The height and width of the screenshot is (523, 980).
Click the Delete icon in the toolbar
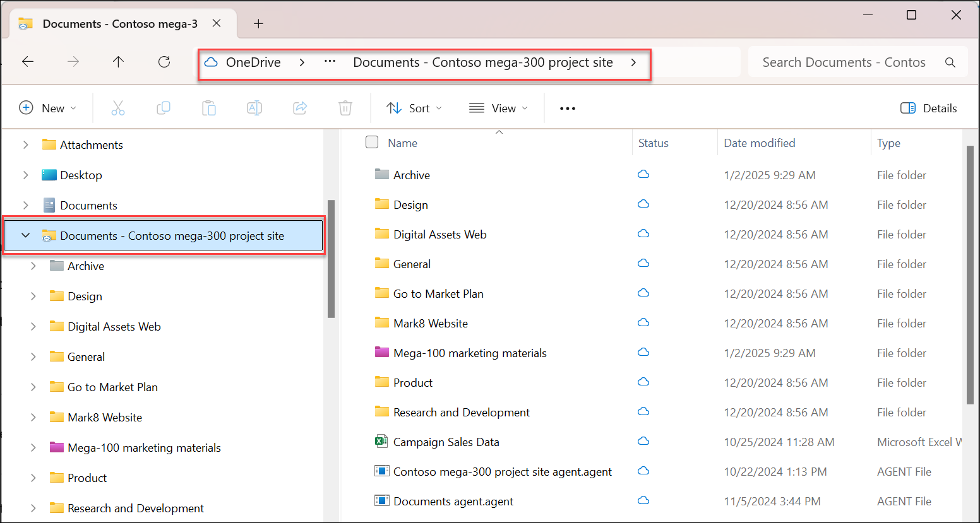point(345,107)
